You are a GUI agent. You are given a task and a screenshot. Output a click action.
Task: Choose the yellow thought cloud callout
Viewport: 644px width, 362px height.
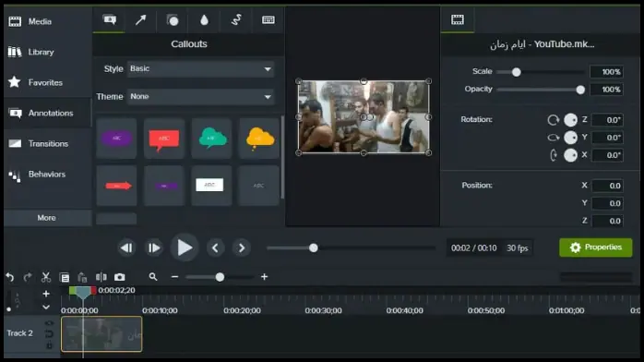pyautogui.click(x=259, y=139)
